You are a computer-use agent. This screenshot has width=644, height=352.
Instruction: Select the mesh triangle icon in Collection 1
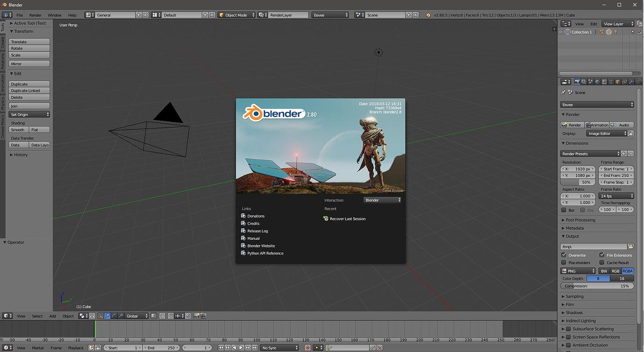tap(609, 32)
